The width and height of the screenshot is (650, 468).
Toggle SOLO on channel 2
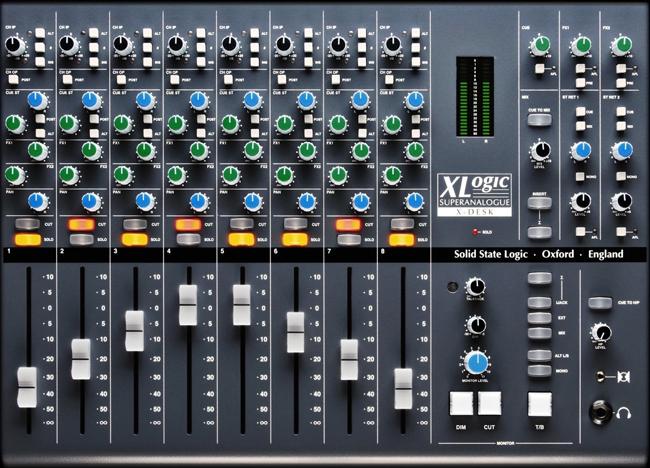[x=80, y=240]
